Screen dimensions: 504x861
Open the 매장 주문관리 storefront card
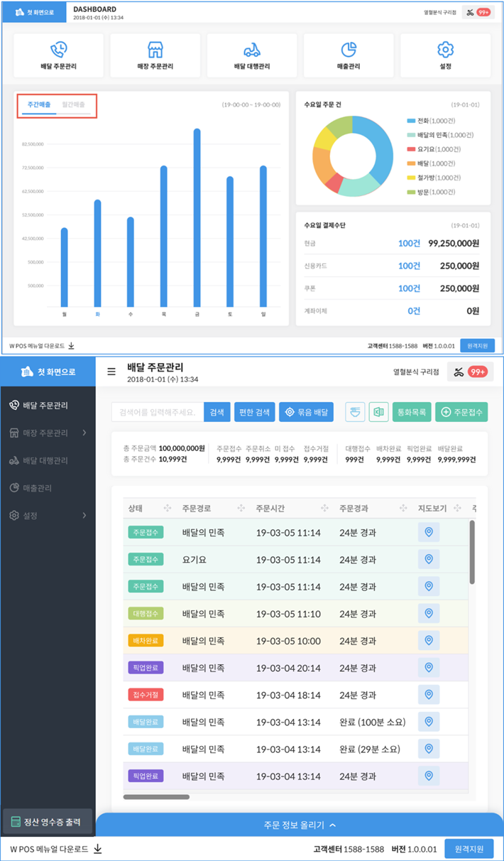point(155,55)
